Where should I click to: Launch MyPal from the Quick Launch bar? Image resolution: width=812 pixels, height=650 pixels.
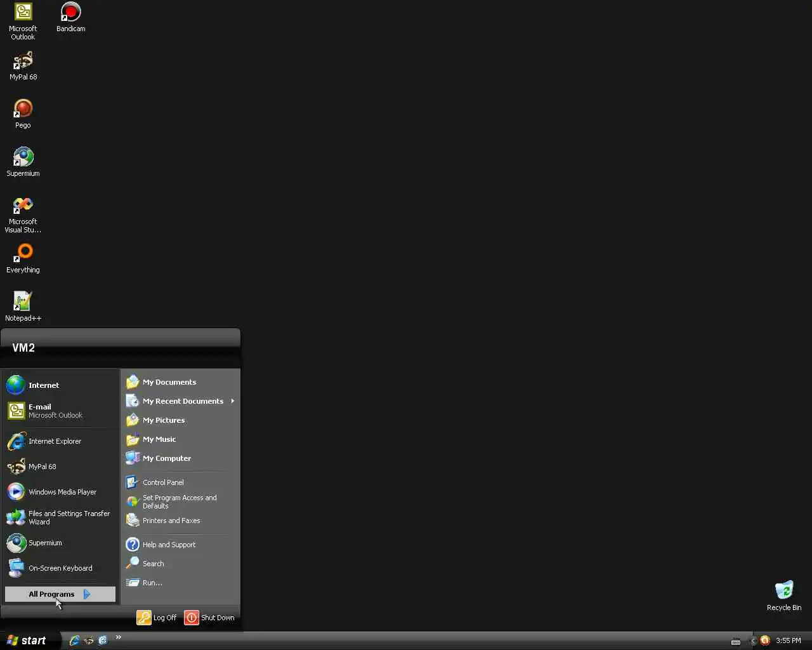click(89, 640)
